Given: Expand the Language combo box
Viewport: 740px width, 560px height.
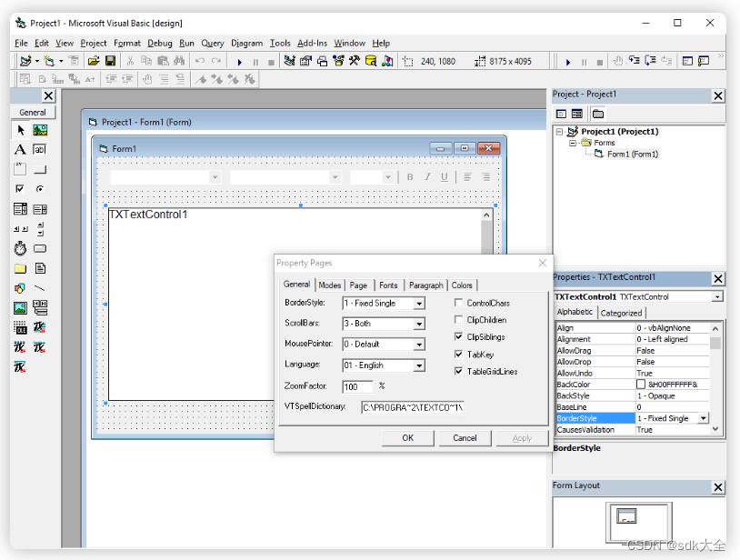Looking at the screenshot, I should [x=419, y=365].
